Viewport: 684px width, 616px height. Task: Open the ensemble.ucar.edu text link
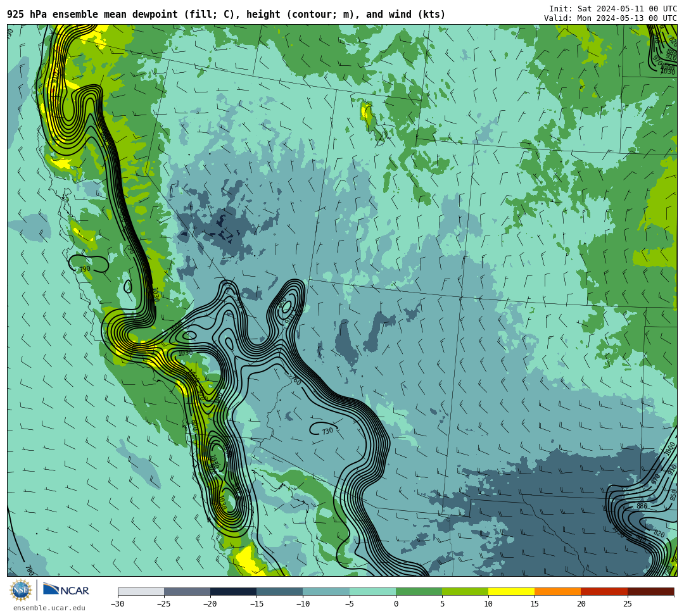pos(49,608)
